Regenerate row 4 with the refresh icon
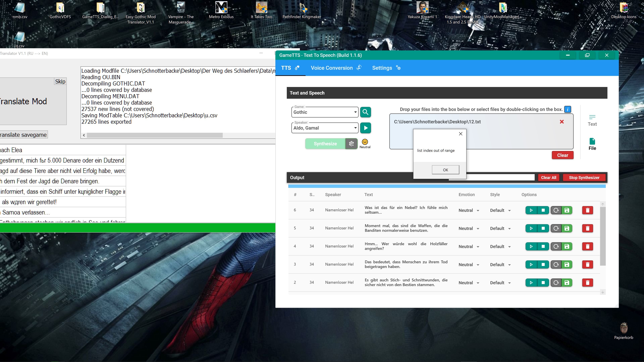This screenshot has height=362, width=644. 556,246
